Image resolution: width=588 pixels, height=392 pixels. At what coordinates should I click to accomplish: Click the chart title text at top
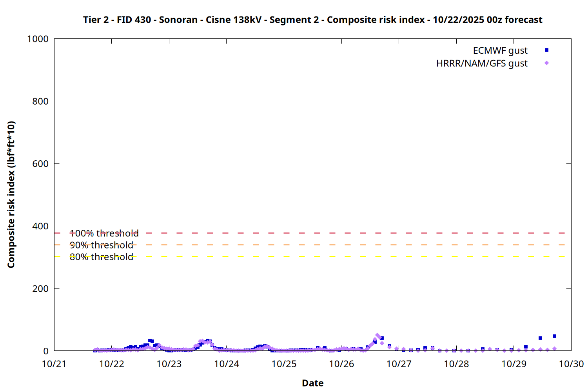(312, 20)
